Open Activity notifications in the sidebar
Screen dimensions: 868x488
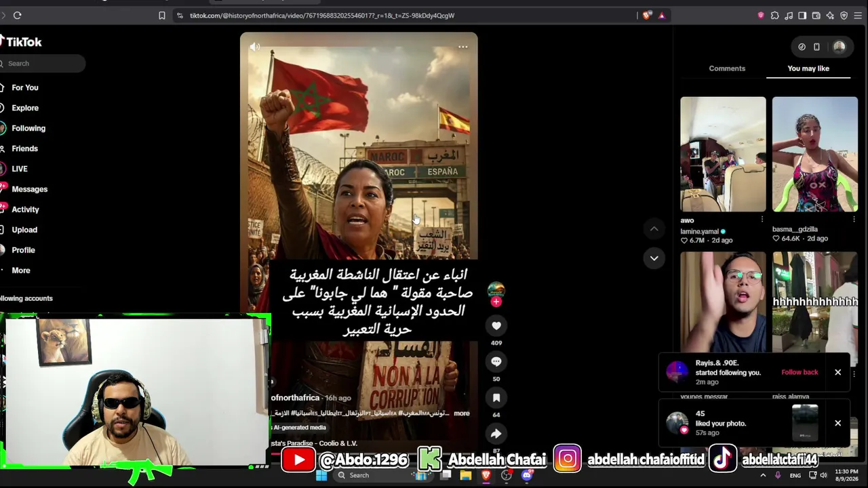point(25,209)
